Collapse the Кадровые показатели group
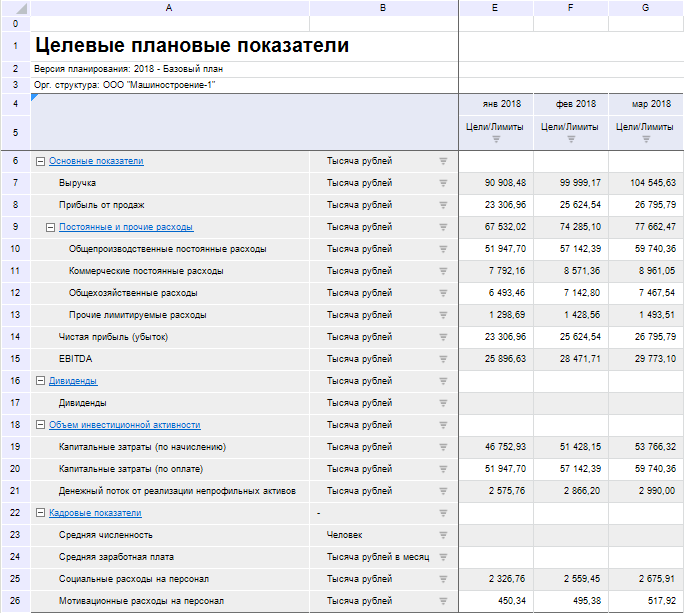 pyautogui.click(x=40, y=513)
